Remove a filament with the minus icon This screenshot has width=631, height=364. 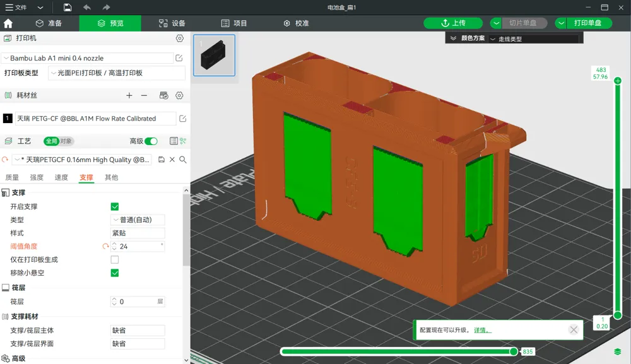144,95
